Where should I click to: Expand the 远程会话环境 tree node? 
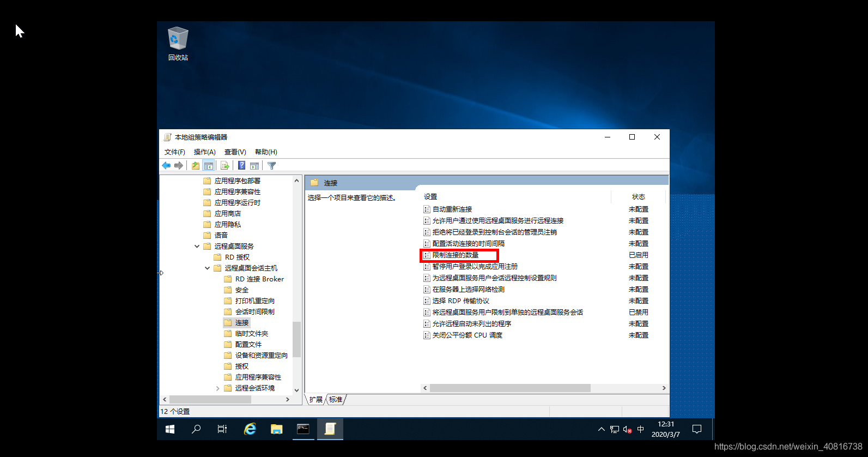[218, 388]
